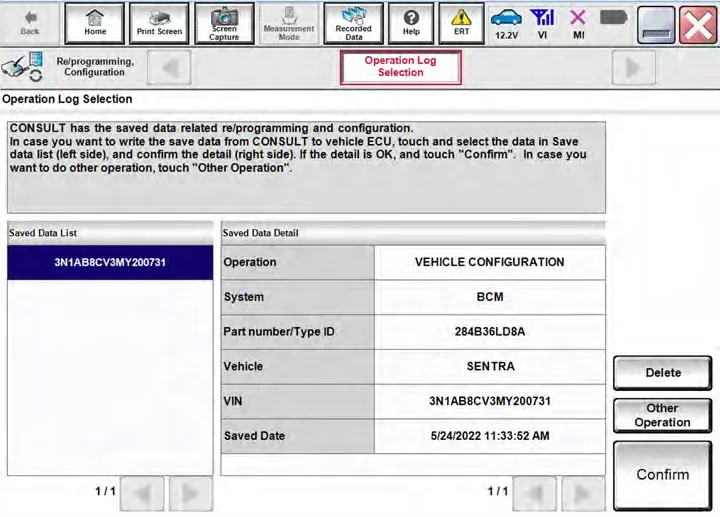Check the 12.2V vehicle battery voltage icon
Image resolution: width=720 pixels, height=517 pixels.
tap(506, 23)
